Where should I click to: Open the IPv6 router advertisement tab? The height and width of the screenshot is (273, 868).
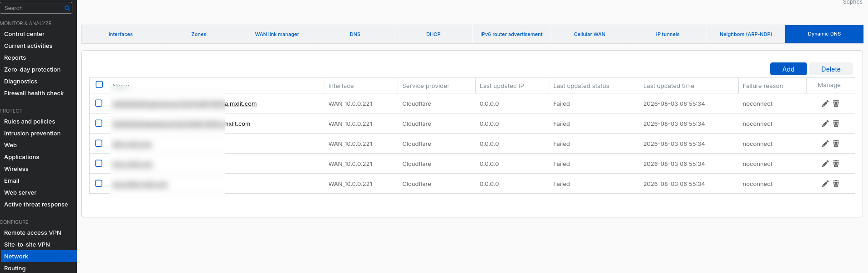tap(511, 34)
